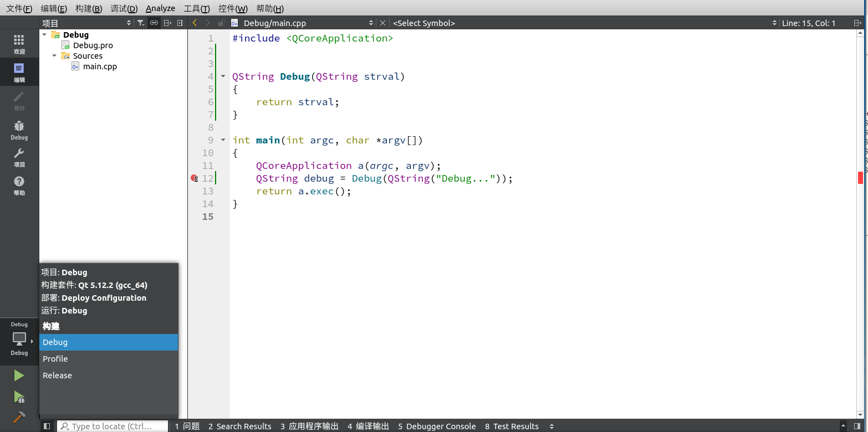
Task: Click the Type to locate search field
Action: 114,425
